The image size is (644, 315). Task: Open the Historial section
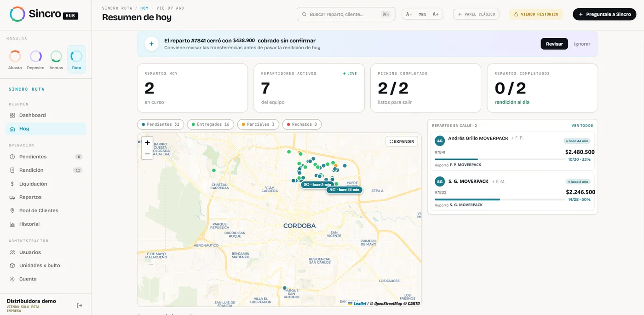pos(46,224)
